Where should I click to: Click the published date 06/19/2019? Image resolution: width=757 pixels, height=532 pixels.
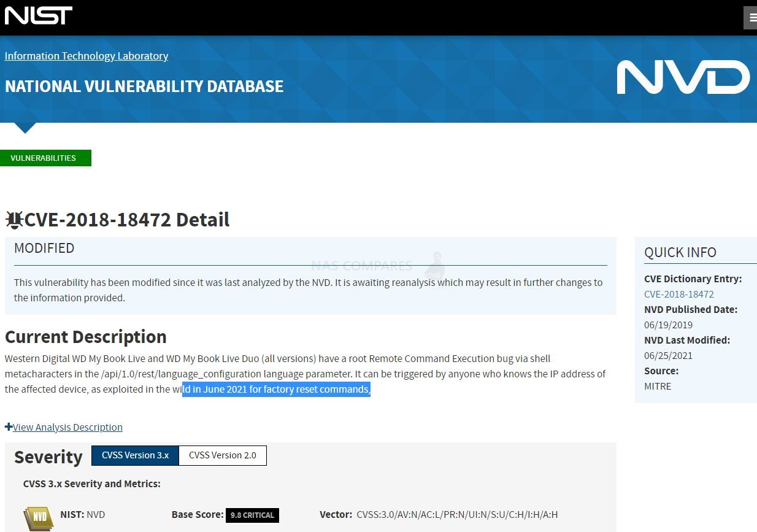668,325
